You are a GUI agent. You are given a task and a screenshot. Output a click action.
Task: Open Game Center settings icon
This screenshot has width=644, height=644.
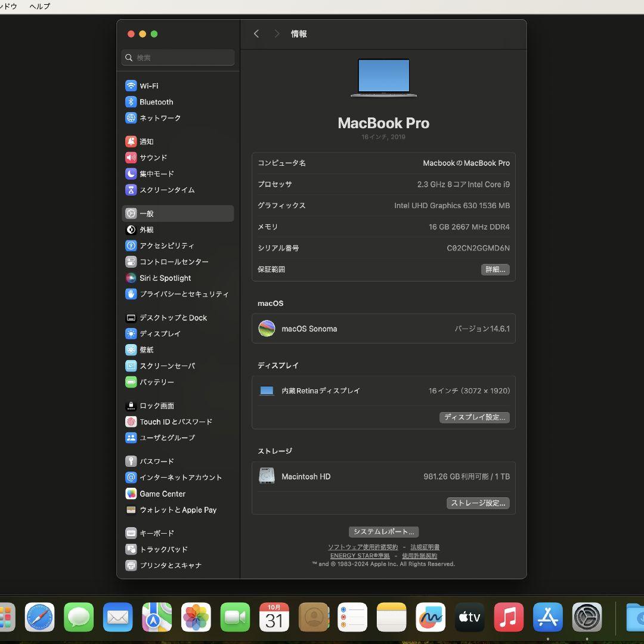131,493
